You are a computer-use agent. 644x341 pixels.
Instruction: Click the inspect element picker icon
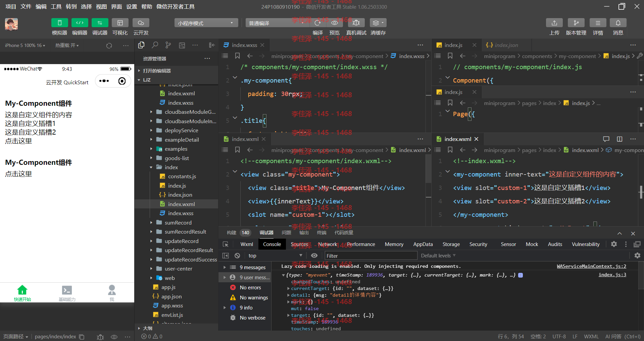(x=226, y=244)
